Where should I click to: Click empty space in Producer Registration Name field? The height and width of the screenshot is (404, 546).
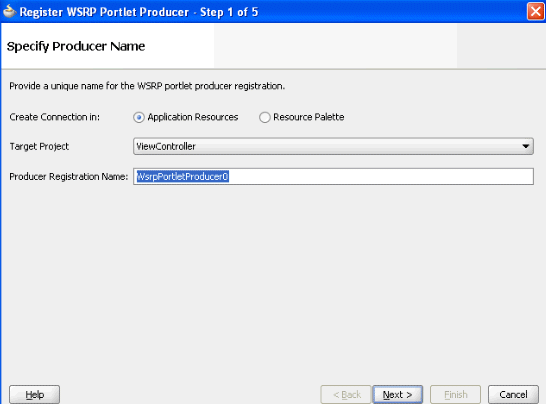coord(380,177)
